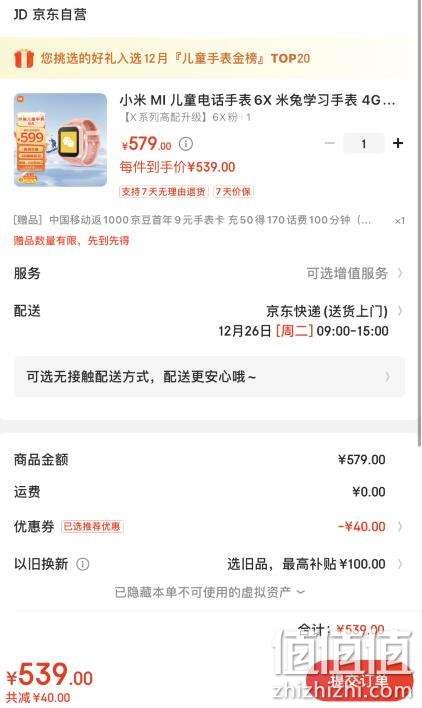Open coupon details showing -¥40.00
Viewport: 422px width, 708px height.
(x=370, y=527)
